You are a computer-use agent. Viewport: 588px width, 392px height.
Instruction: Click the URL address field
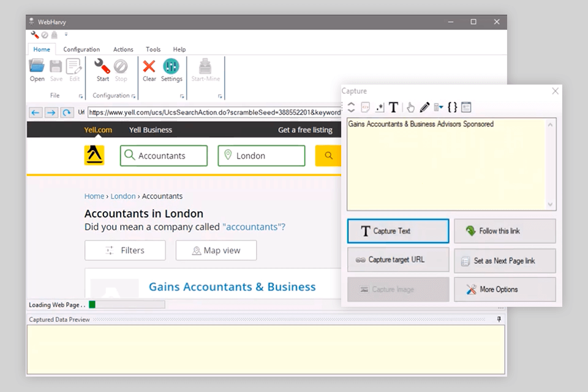pyautogui.click(x=214, y=113)
